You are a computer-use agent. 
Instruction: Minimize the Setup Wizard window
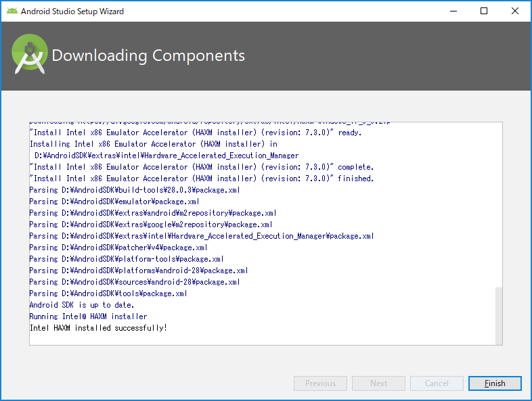[453, 11]
